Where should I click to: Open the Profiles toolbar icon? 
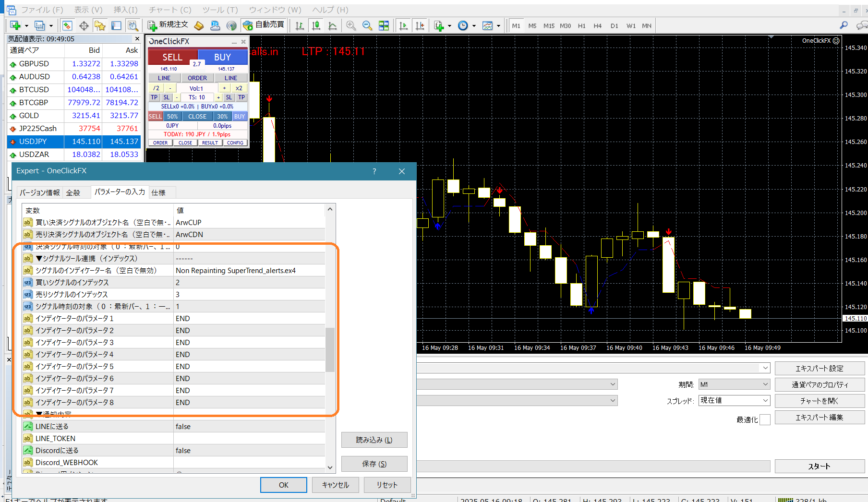(x=40, y=25)
